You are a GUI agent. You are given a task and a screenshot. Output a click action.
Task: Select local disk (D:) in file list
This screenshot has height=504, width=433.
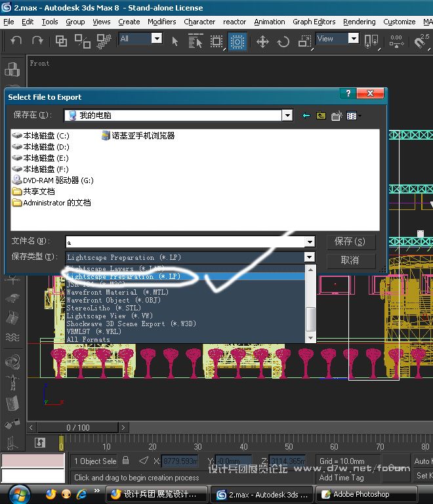pos(41,147)
